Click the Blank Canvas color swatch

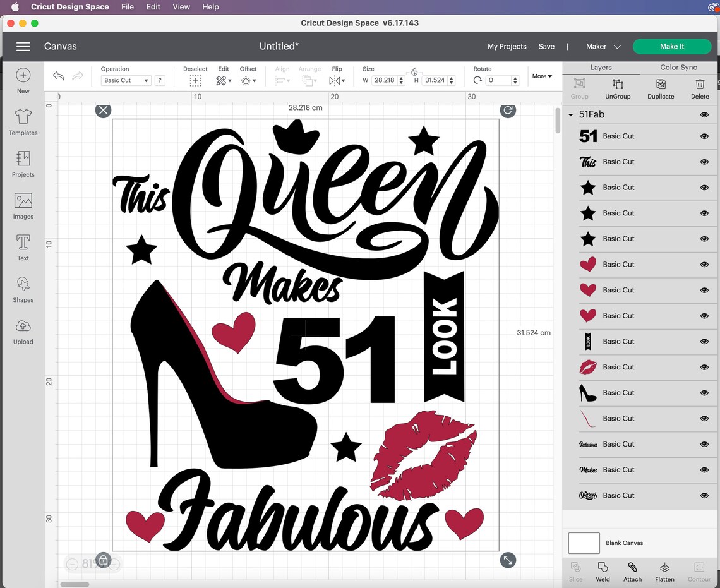point(584,543)
